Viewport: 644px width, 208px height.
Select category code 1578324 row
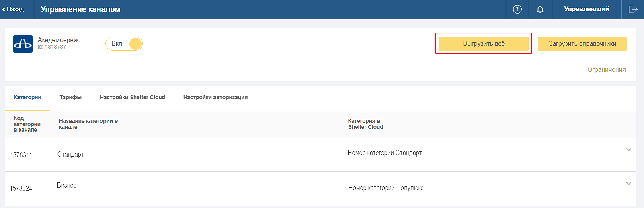320,189
